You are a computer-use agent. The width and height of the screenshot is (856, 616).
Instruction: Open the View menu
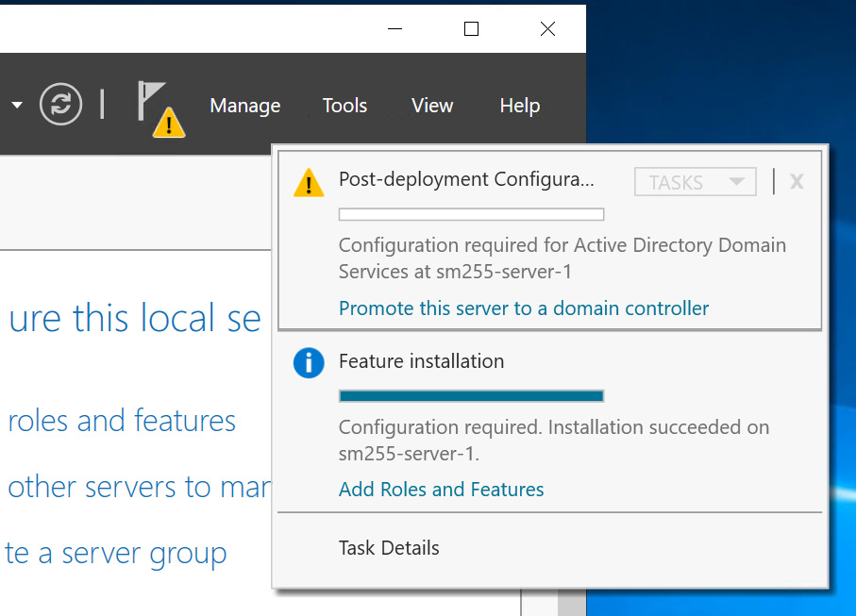[432, 106]
